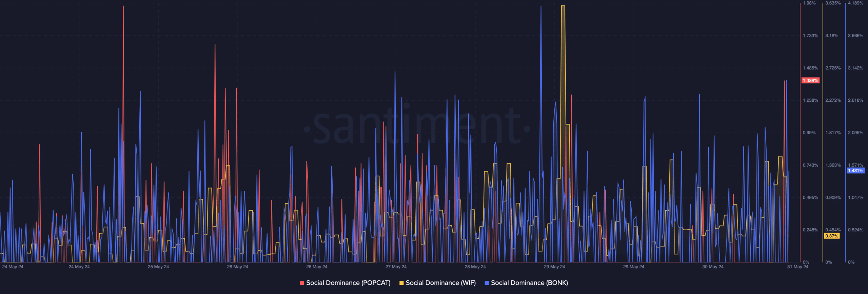Click the blue BONK legend color square
This screenshot has height=294, width=868.
click(487, 283)
